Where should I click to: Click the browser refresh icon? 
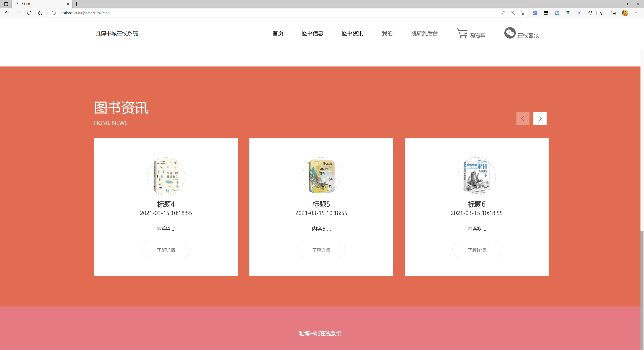pos(29,13)
